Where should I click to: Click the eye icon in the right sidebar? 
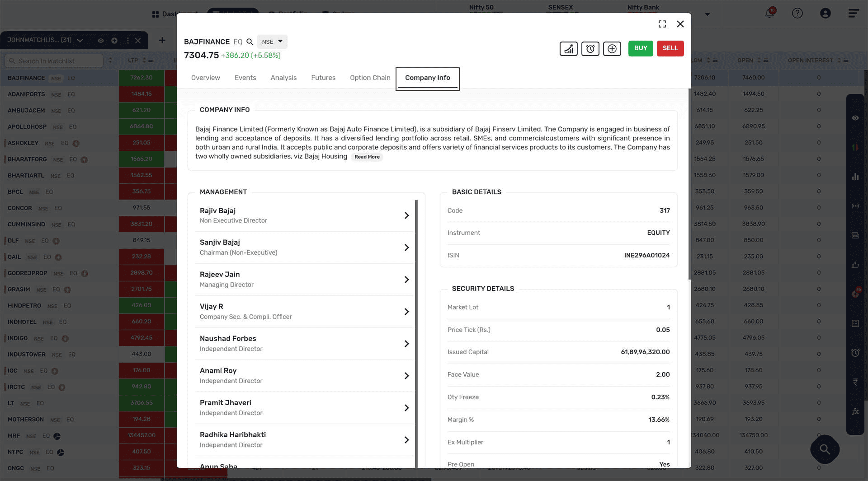tap(855, 118)
